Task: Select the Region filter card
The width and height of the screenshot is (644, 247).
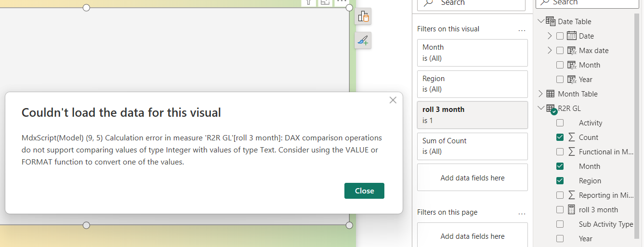Action: point(473,84)
